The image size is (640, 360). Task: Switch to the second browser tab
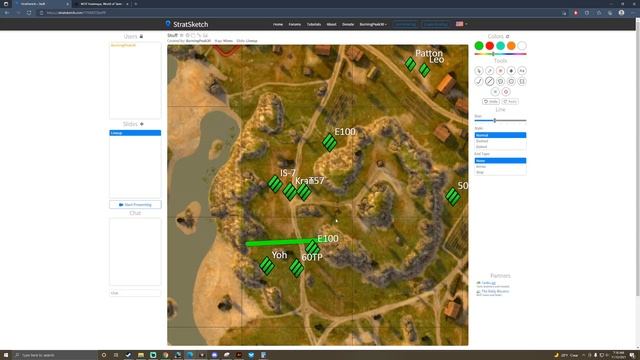pyautogui.click(x=102, y=4)
